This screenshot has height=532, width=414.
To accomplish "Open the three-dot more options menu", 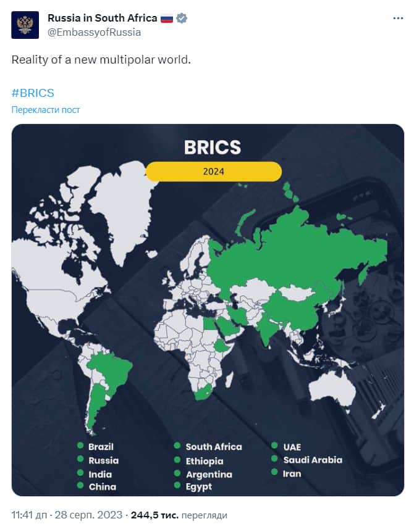I will (x=398, y=18).
